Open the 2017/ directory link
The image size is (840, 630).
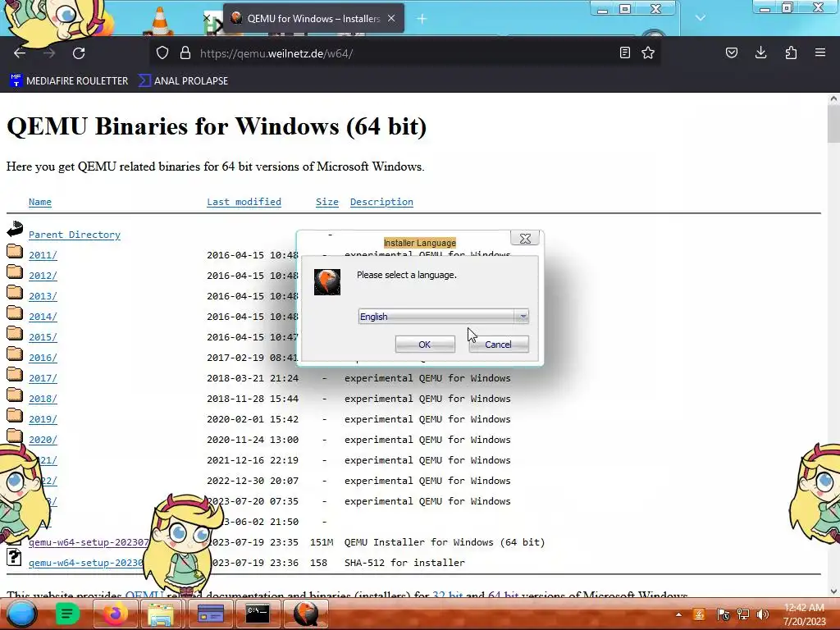click(43, 377)
